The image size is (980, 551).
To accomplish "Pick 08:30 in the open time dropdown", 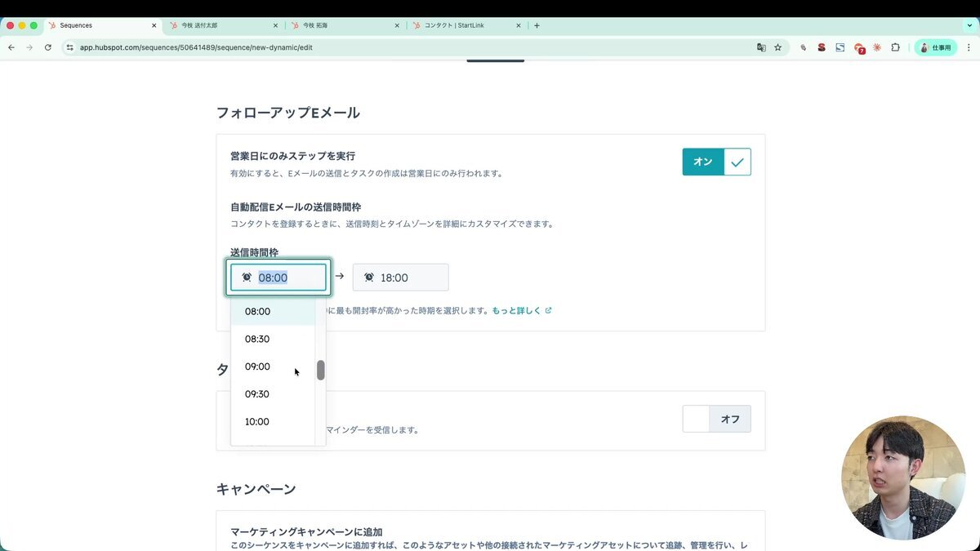I will [257, 339].
